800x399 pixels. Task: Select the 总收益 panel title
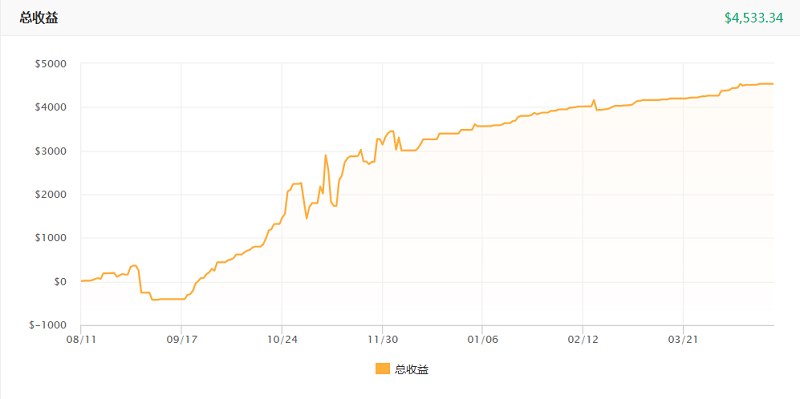(x=39, y=18)
